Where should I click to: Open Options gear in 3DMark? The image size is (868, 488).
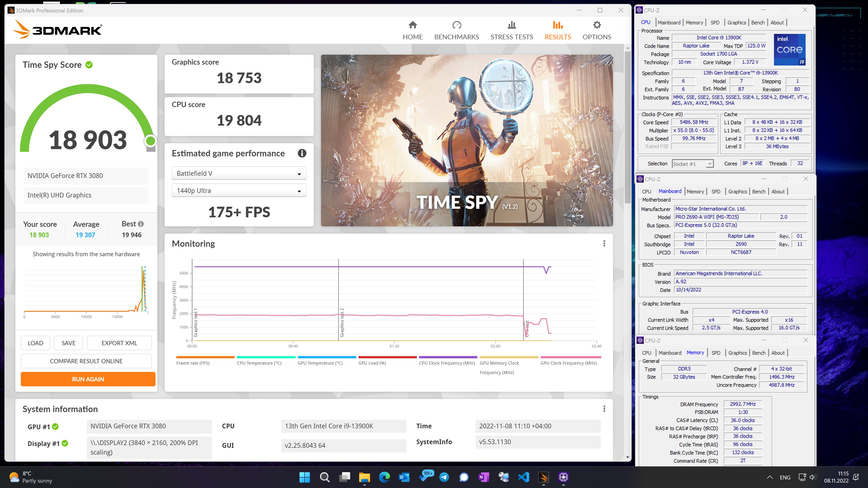click(x=597, y=25)
